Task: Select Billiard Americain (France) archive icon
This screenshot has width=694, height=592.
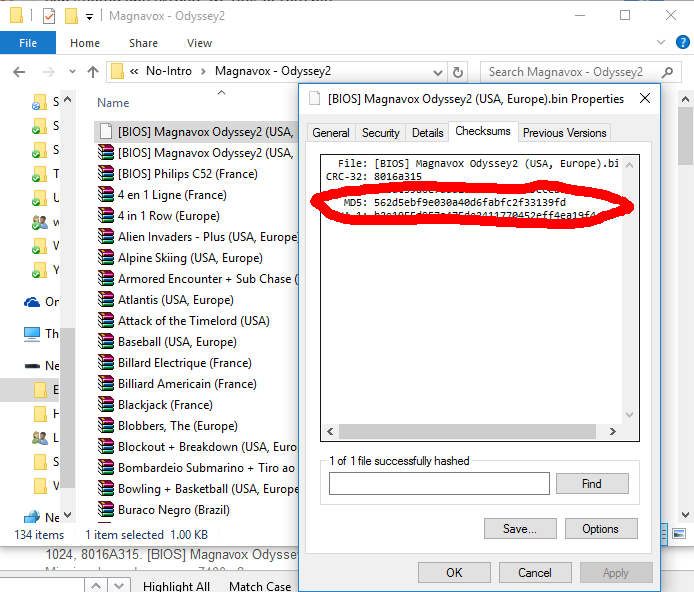Action: (x=106, y=384)
